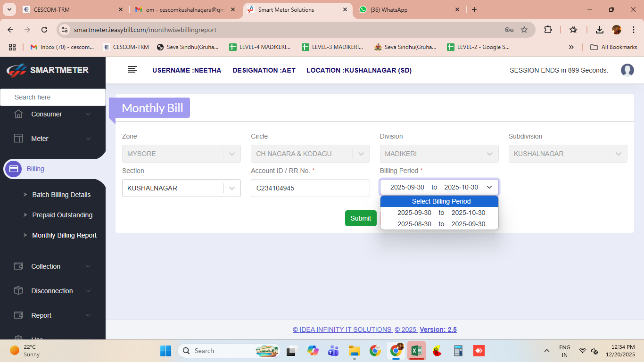Image resolution: width=644 pixels, height=362 pixels.
Task: Expand the Disconnection sidebar menu chevron
Action: click(x=88, y=291)
